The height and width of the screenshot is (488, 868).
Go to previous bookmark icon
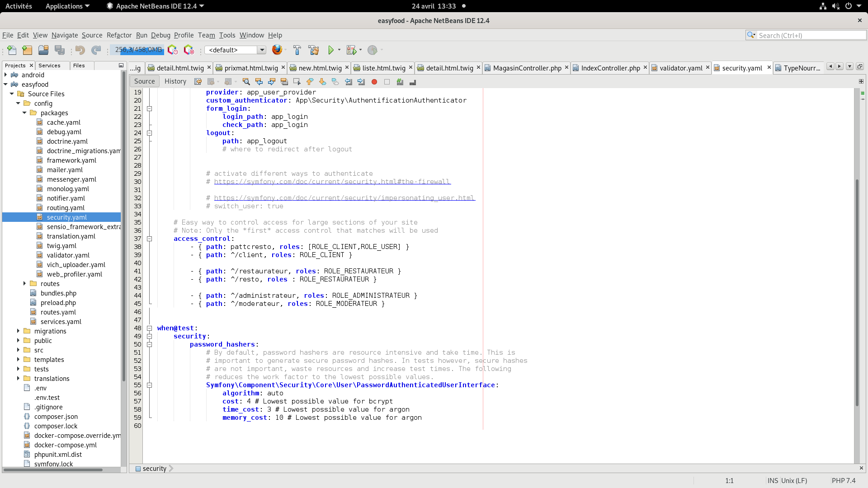pos(310,82)
